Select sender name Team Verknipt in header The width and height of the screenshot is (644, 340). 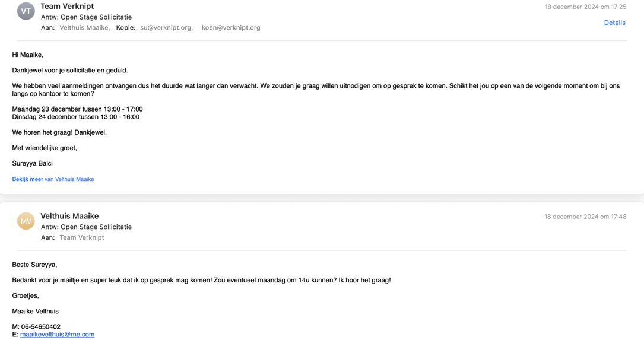click(67, 6)
